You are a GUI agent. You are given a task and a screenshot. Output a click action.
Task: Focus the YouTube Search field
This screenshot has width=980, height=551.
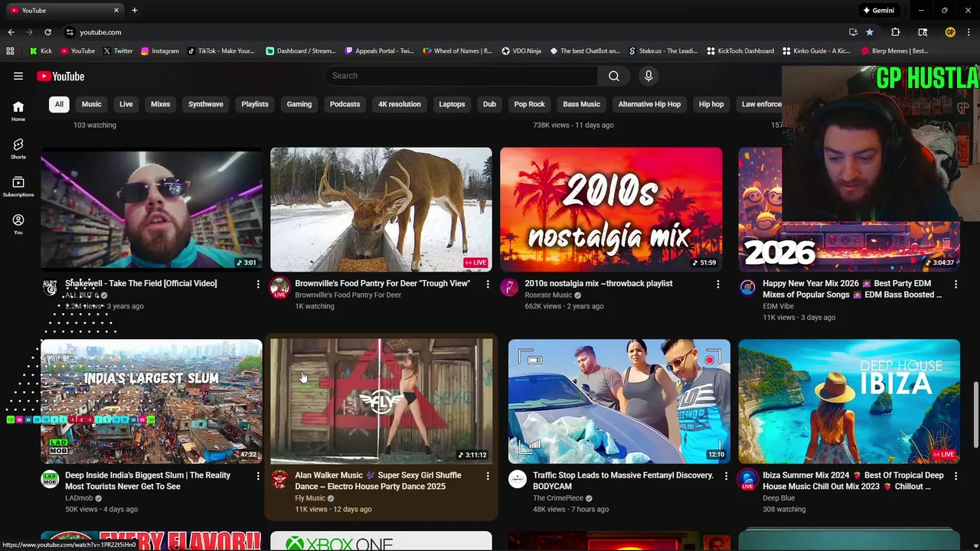(x=461, y=76)
